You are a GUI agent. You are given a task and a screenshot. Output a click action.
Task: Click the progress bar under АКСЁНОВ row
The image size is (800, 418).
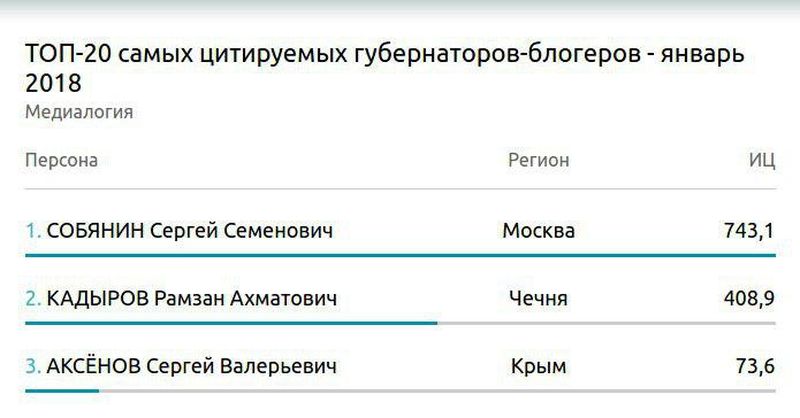coord(60,390)
